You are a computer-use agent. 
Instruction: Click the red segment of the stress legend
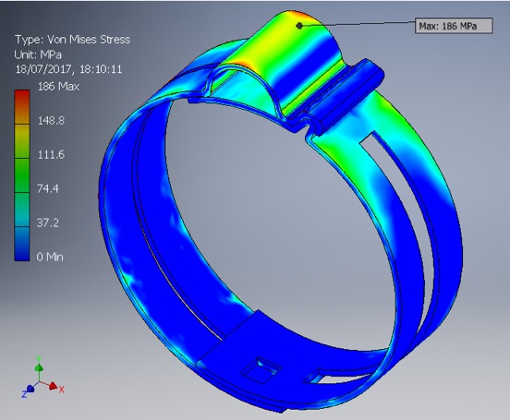(x=22, y=107)
